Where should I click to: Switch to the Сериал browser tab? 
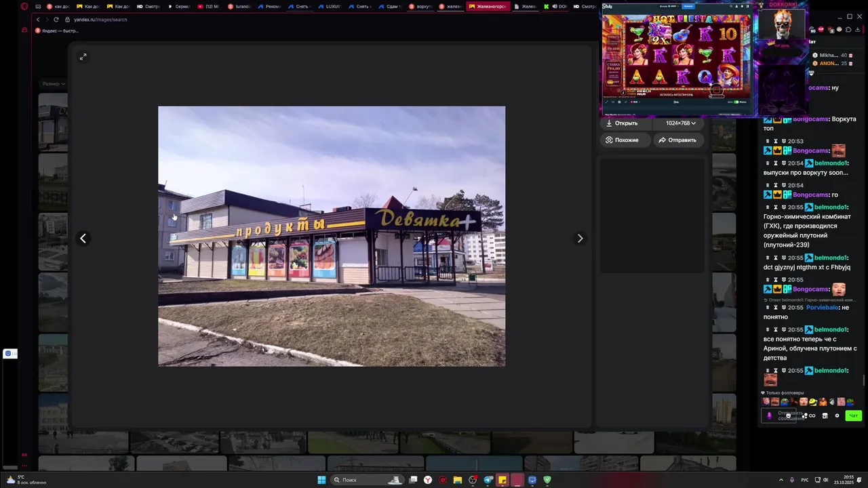(x=179, y=6)
